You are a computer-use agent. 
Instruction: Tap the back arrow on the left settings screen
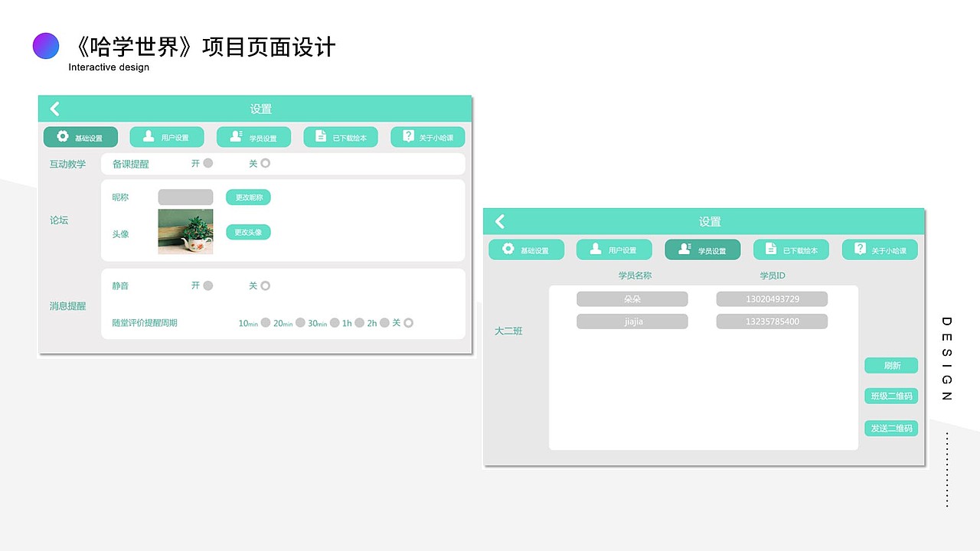click(x=54, y=109)
